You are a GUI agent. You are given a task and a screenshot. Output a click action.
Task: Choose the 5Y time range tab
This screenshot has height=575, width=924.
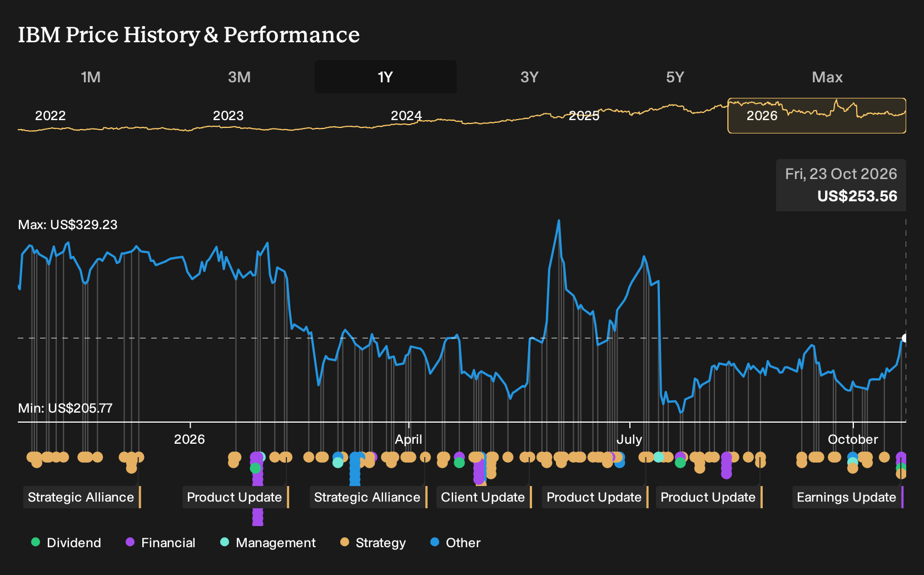(675, 77)
